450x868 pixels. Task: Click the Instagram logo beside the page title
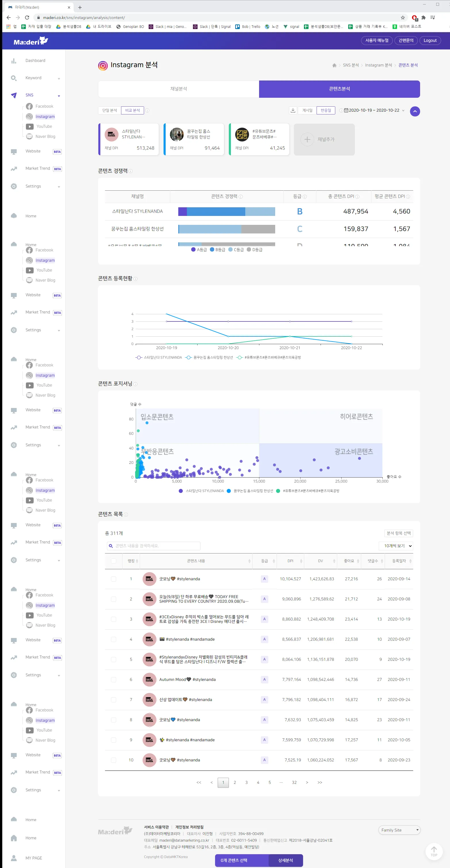103,65
